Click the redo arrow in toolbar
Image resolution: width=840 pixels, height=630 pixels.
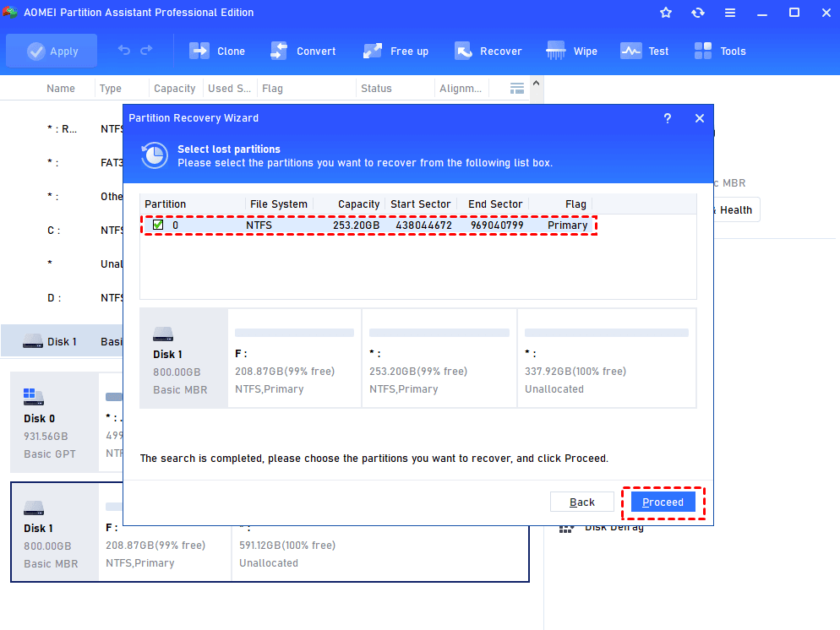point(146,51)
